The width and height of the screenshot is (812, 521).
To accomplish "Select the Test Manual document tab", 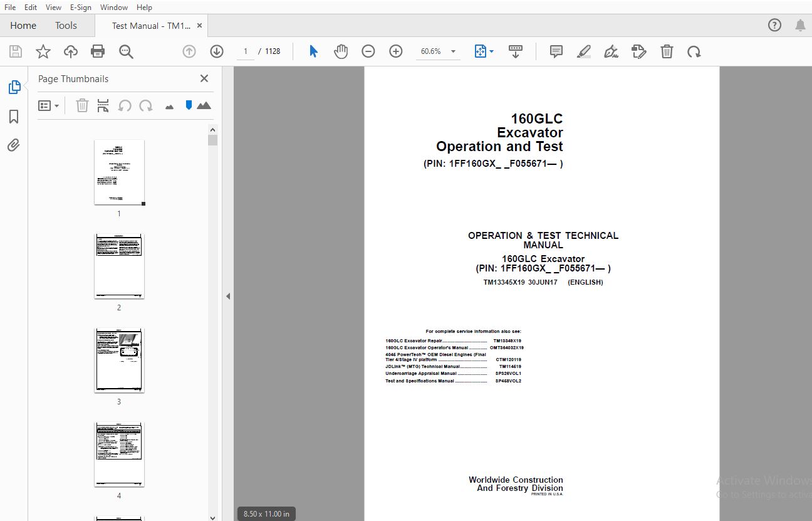I will click(x=150, y=26).
